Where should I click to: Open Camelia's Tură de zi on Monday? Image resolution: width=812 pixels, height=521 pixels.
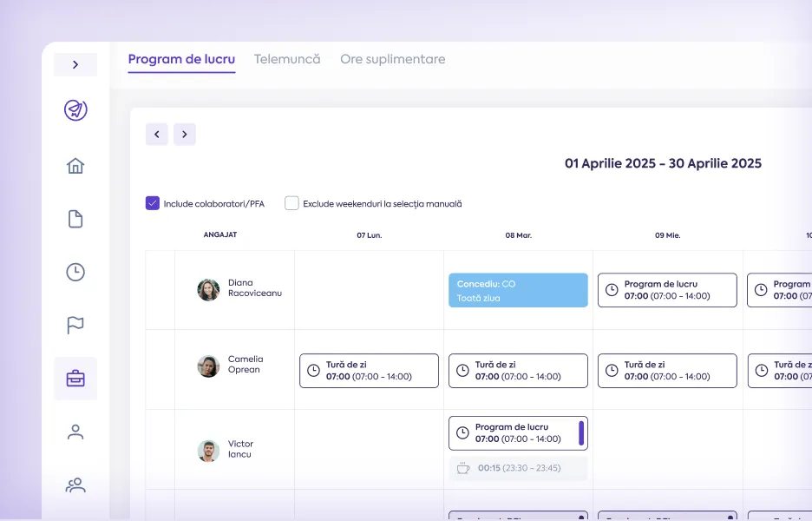pyautogui.click(x=369, y=371)
